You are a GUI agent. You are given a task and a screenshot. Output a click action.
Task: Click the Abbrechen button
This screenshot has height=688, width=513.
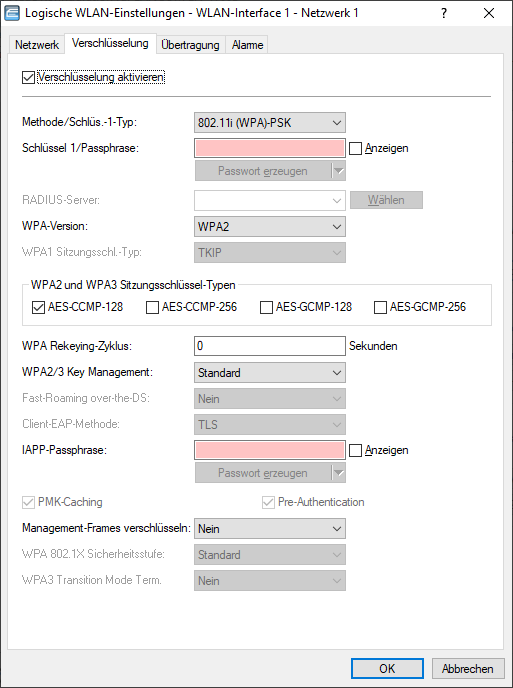pos(468,669)
